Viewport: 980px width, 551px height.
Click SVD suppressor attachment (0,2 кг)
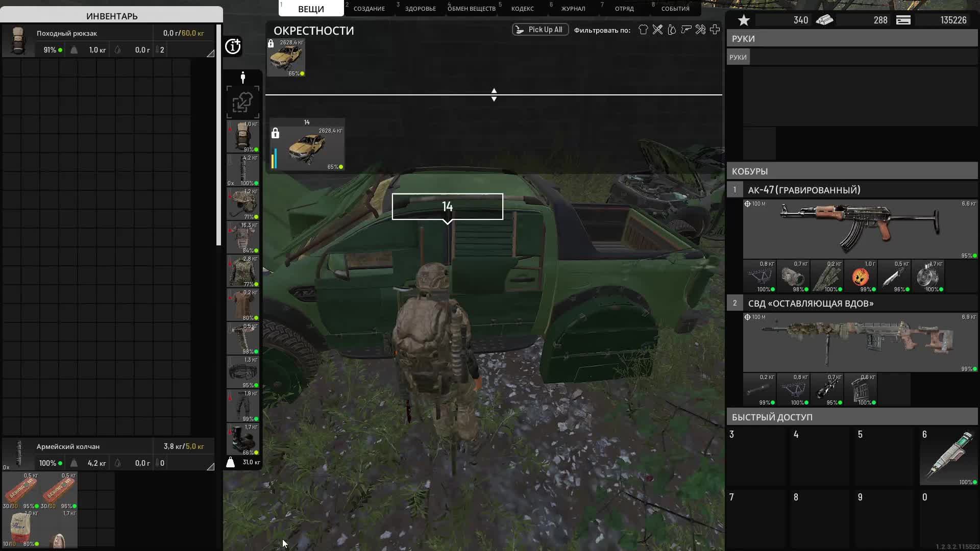coord(759,390)
